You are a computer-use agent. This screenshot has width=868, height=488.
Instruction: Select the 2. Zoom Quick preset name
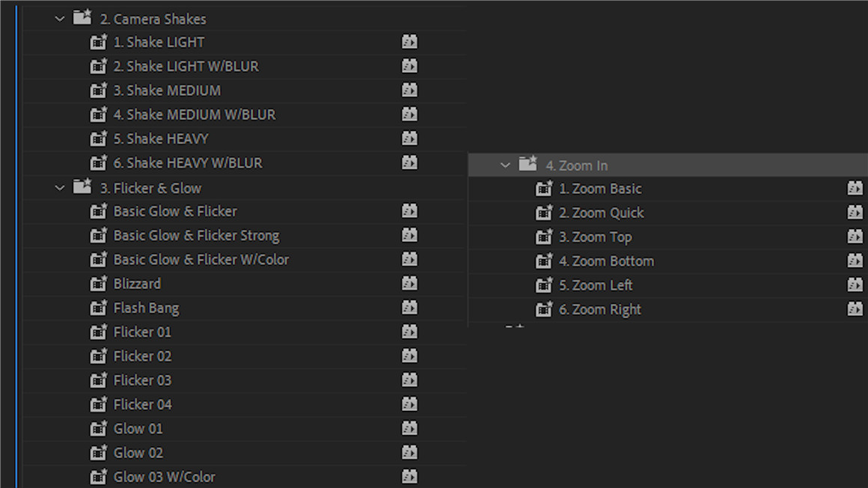pos(601,213)
